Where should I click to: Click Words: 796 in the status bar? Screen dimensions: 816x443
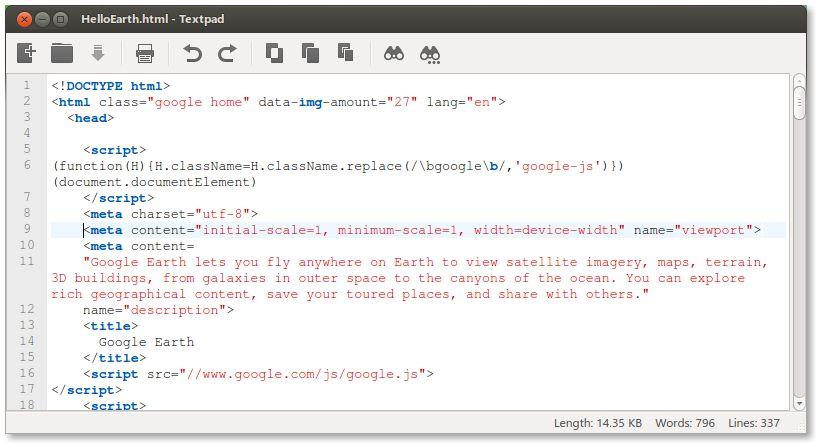[x=685, y=423]
